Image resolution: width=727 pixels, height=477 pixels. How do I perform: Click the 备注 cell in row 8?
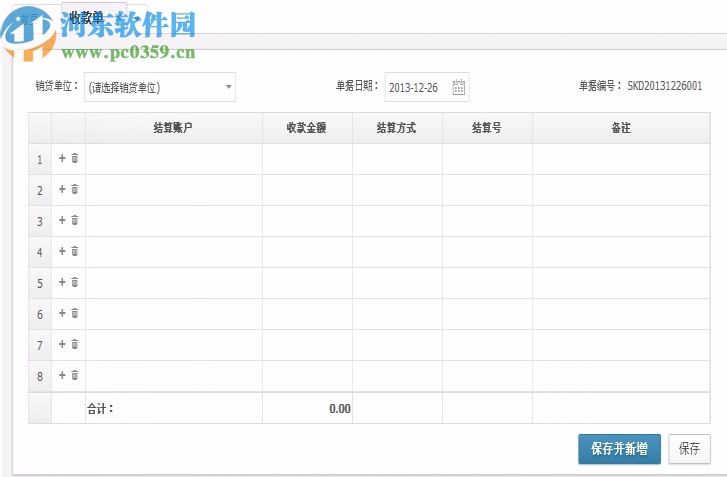coord(621,376)
